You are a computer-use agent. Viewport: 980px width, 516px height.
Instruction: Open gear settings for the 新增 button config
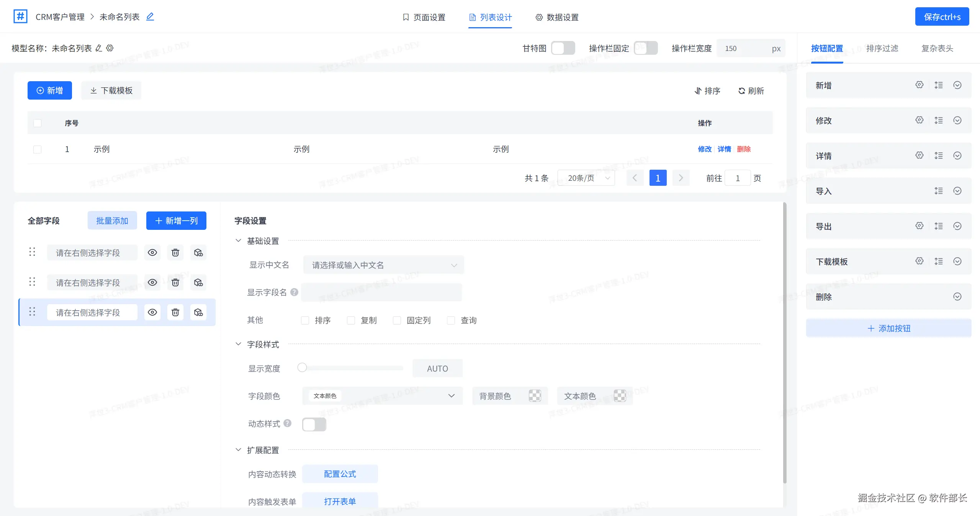tap(919, 85)
